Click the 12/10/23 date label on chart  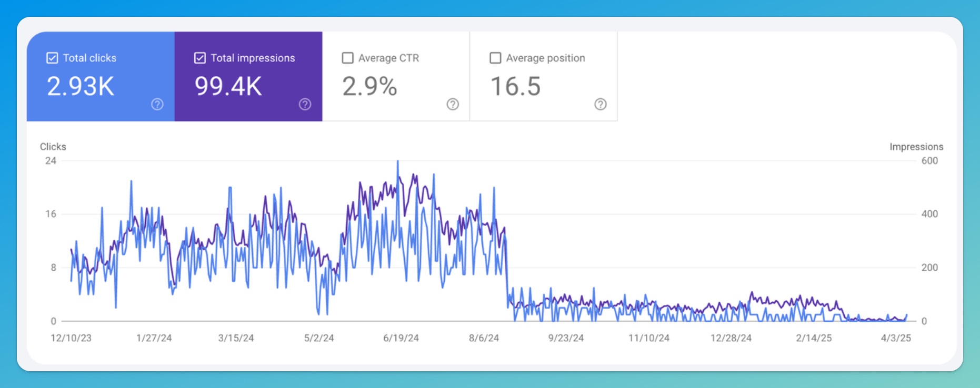click(71, 338)
